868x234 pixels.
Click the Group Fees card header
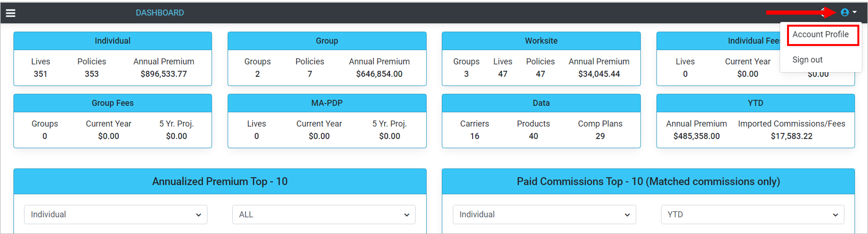tap(112, 103)
